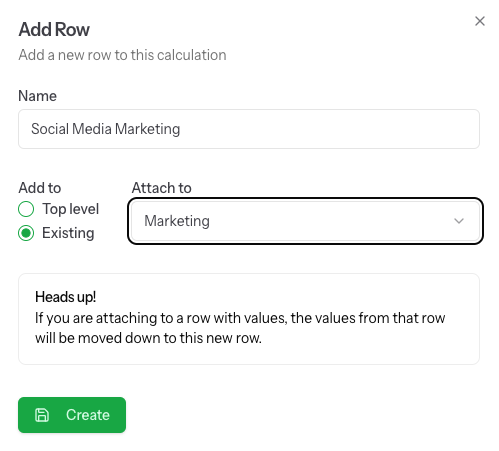Focus the Name input field
The height and width of the screenshot is (451, 499).
(x=249, y=129)
